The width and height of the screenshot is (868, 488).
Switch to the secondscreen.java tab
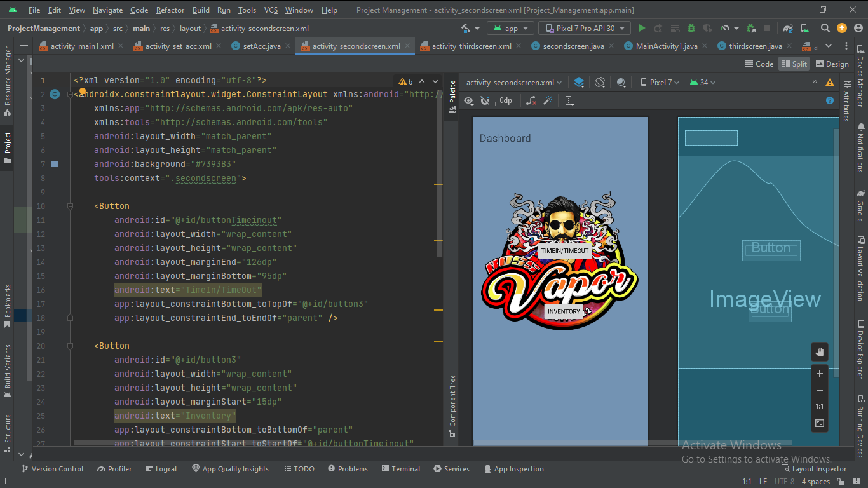(572, 46)
